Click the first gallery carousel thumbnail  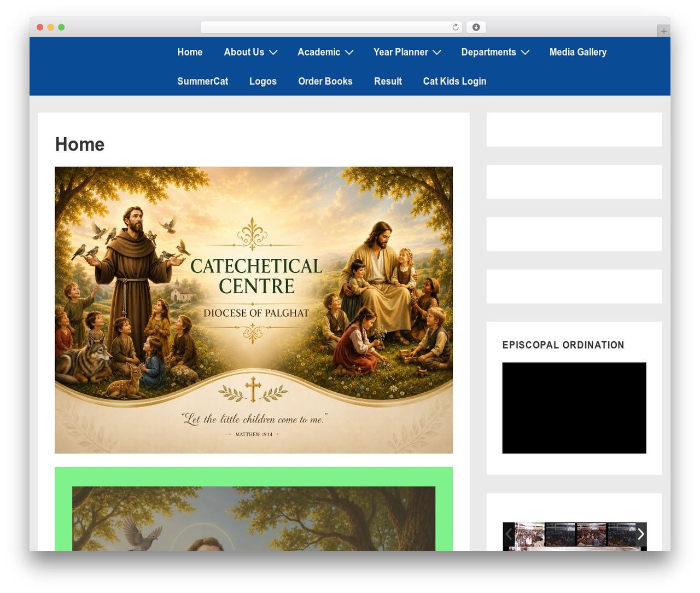(529, 534)
